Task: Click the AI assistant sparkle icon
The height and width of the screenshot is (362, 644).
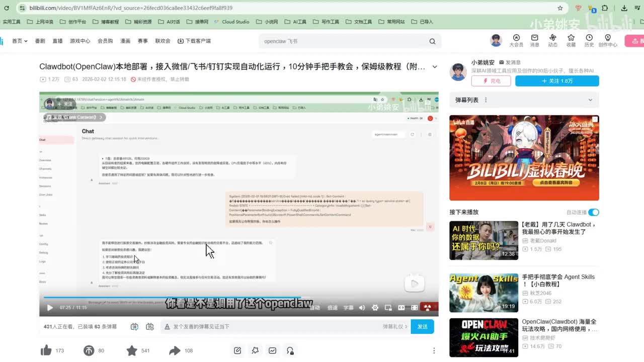Action: point(255,350)
